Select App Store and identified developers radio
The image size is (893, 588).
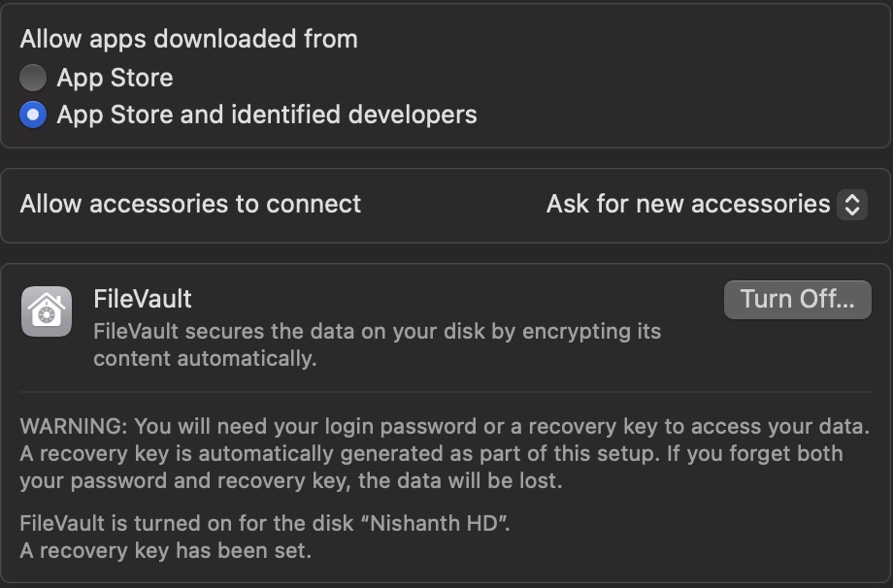[x=33, y=115]
